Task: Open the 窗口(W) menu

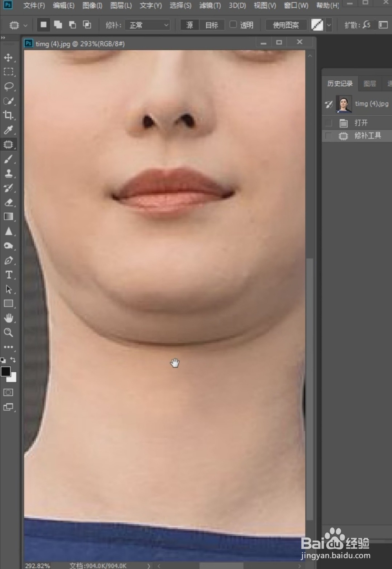Action: tap(296, 5)
